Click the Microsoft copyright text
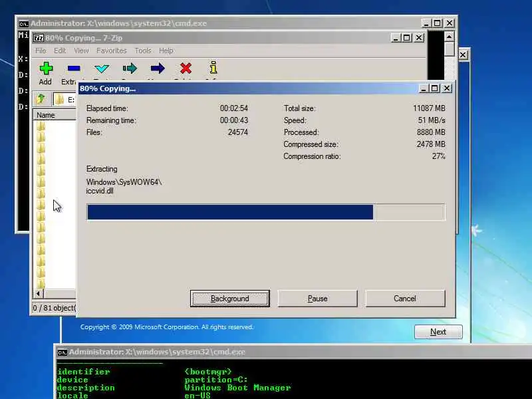The image size is (532, 399). (167, 327)
